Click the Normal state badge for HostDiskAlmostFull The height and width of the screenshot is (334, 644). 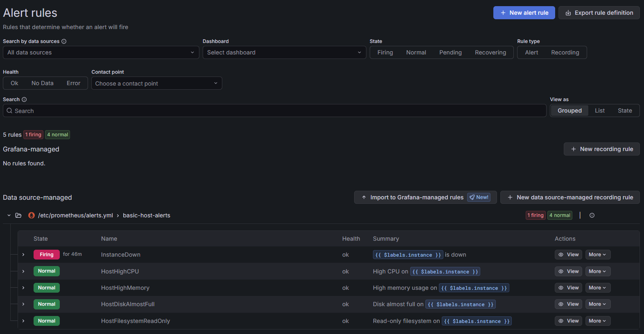click(47, 304)
